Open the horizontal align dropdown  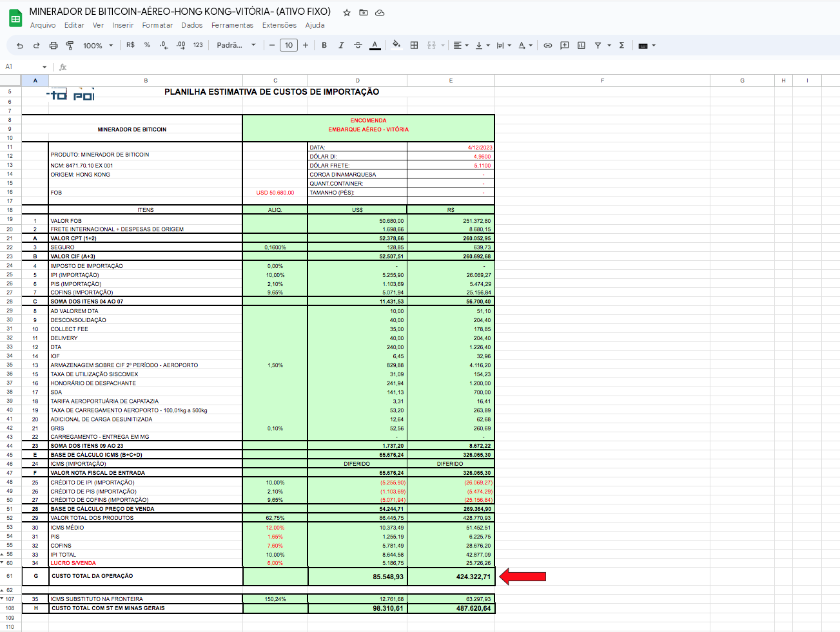461,45
